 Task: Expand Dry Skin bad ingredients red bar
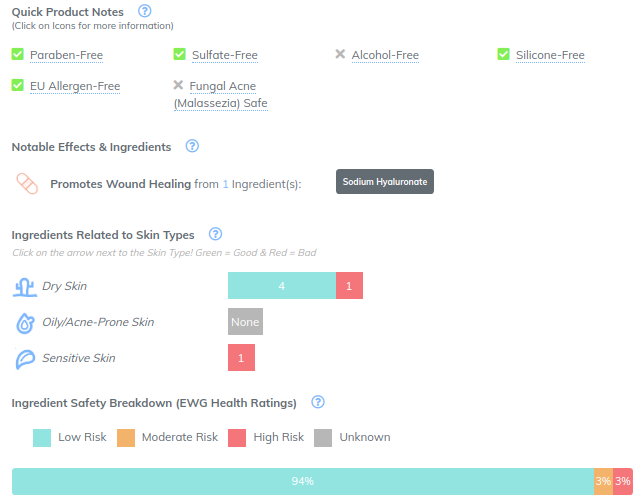coord(349,286)
